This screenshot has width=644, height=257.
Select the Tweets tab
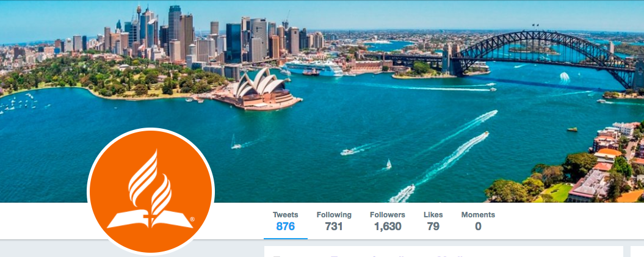pos(286,221)
